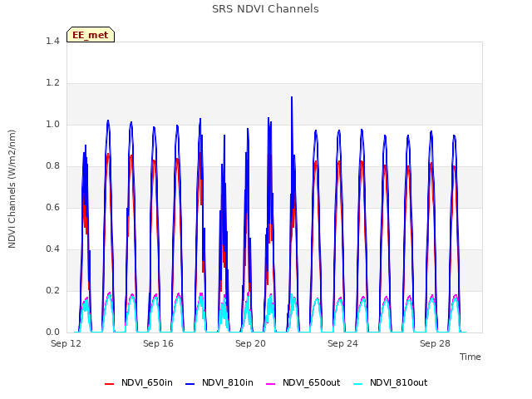Click the Sep 12 x-axis tick label
This screenshot has height=399, width=532.
coord(66,343)
